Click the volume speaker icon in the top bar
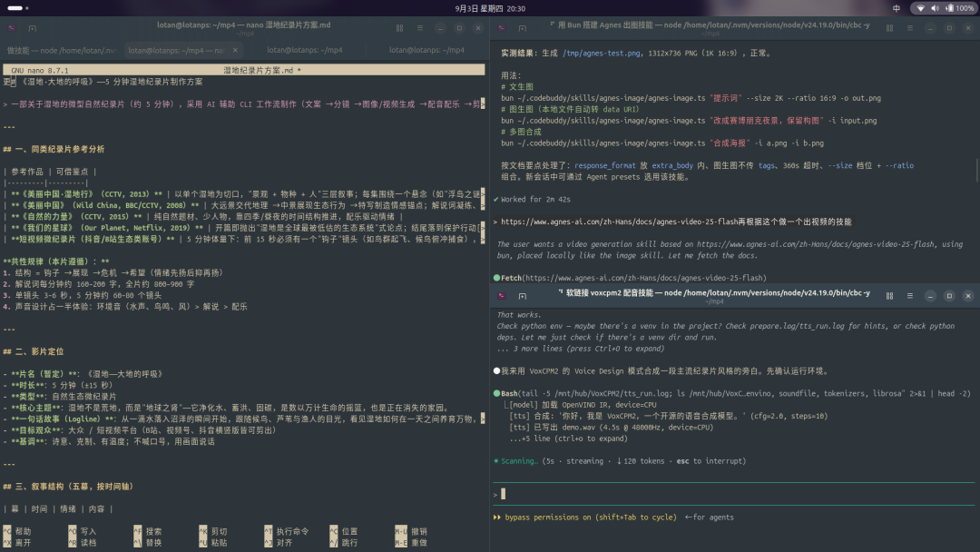The image size is (980, 552). tap(935, 8)
